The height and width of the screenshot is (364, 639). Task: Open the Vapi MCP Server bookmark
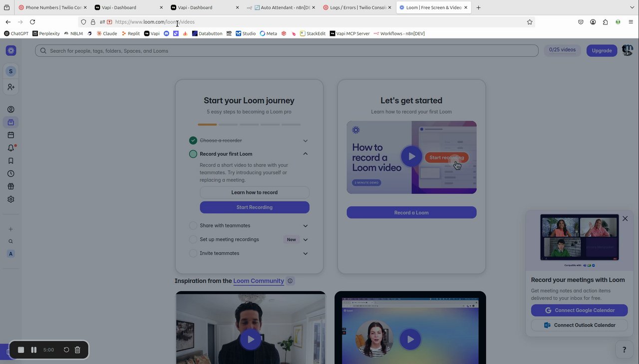click(x=349, y=33)
